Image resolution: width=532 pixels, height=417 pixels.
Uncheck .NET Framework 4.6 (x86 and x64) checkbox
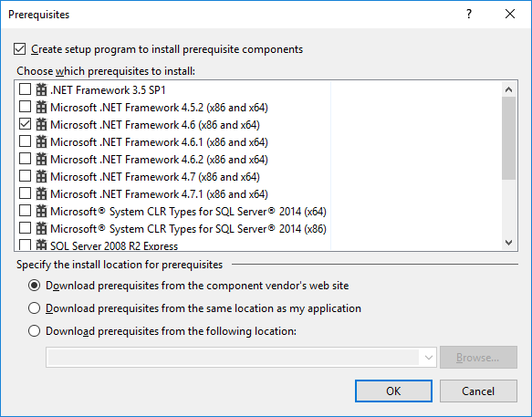[x=26, y=124]
